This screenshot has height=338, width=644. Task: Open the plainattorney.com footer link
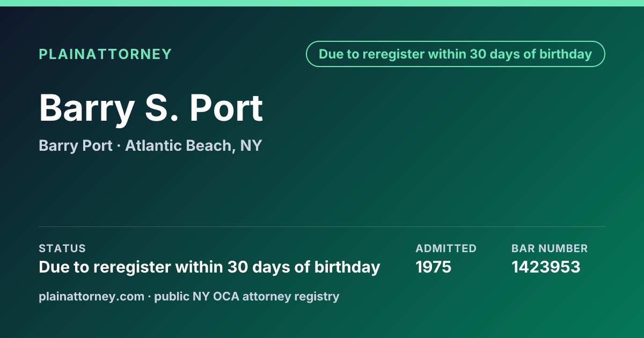pyautogui.click(x=91, y=296)
